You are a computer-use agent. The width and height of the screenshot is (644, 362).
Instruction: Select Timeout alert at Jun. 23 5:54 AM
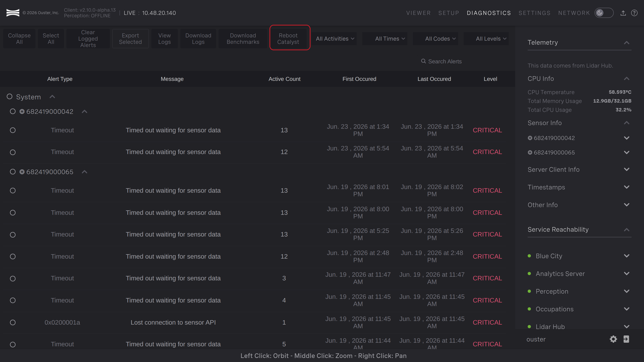(x=13, y=152)
